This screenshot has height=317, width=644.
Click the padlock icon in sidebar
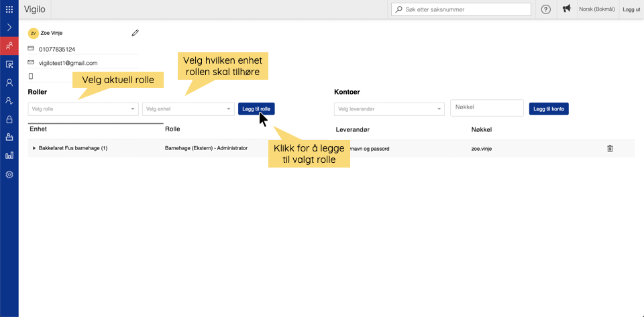coord(9,119)
